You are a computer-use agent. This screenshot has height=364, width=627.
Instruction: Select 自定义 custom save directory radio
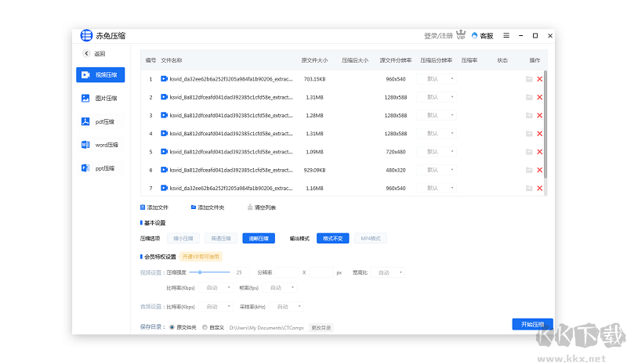[205, 327]
